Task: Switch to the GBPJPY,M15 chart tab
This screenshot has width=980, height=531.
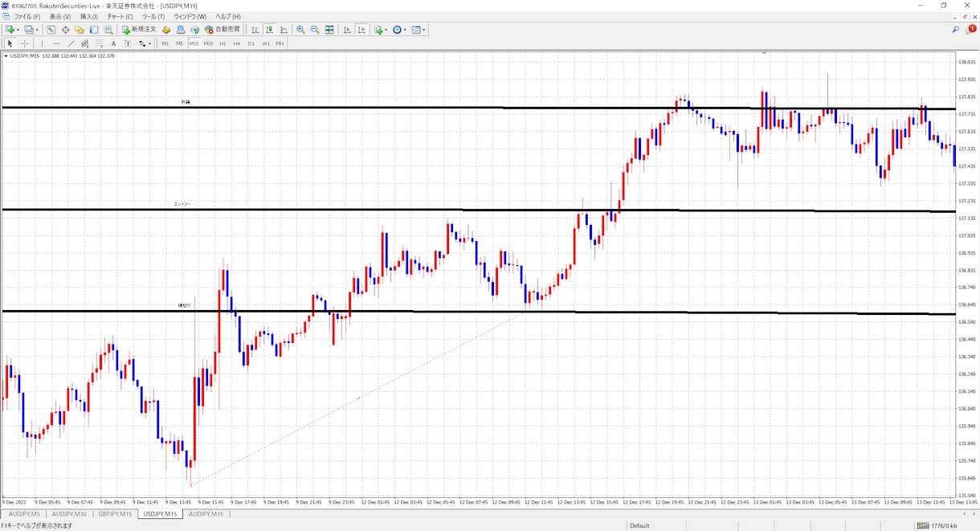Action: point(115,514)
